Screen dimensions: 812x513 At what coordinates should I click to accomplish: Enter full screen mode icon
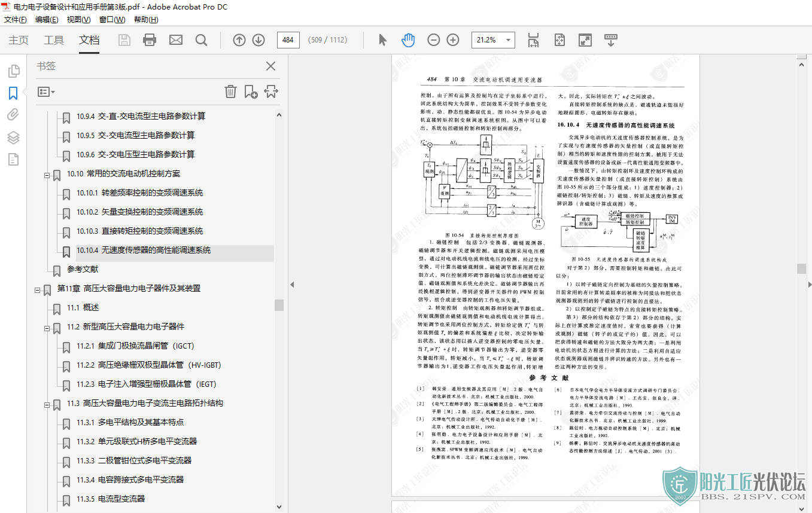point(585,40)
